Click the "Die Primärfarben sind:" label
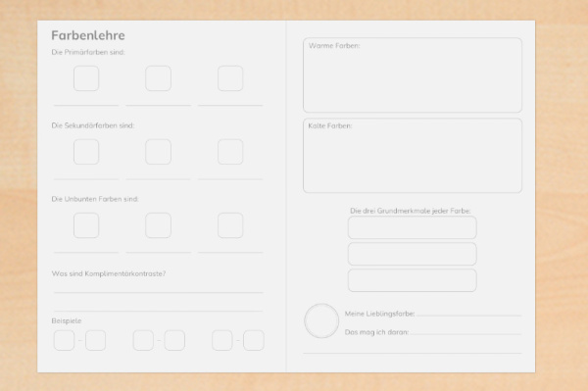The image size is (588, 391). (x=88, y=52)
